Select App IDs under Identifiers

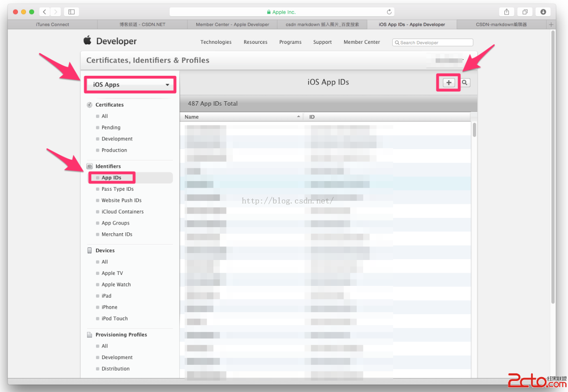pos(111,178)
